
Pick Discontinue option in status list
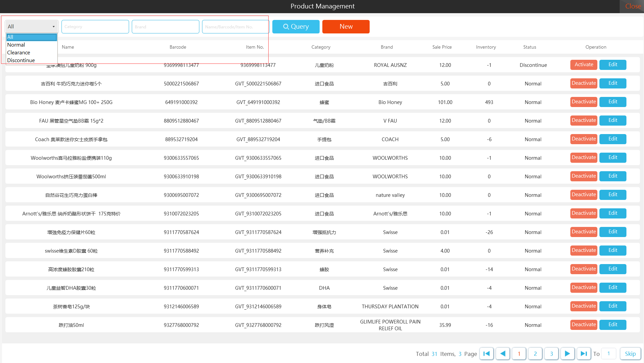tap(21, 60)
